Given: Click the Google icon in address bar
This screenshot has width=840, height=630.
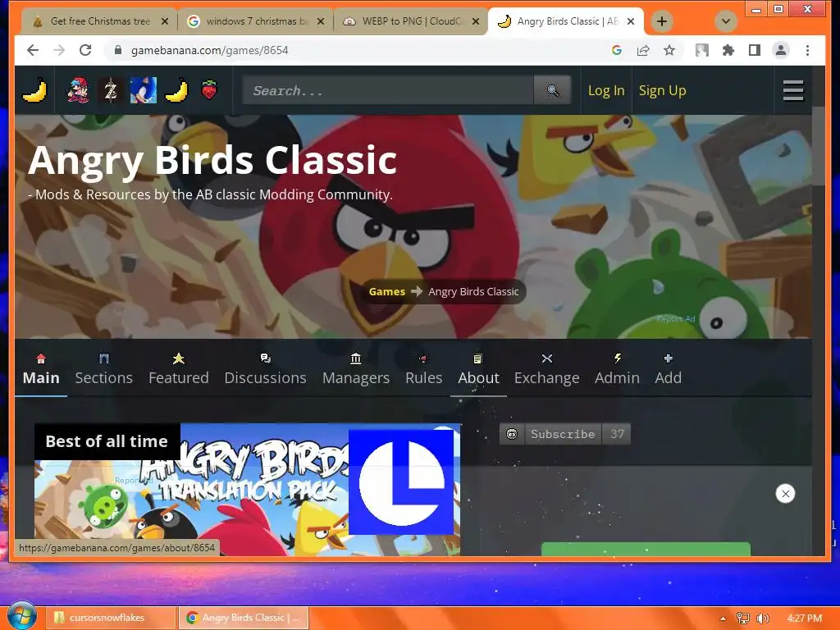Looking at the screenshot, I should click(617, 50).
